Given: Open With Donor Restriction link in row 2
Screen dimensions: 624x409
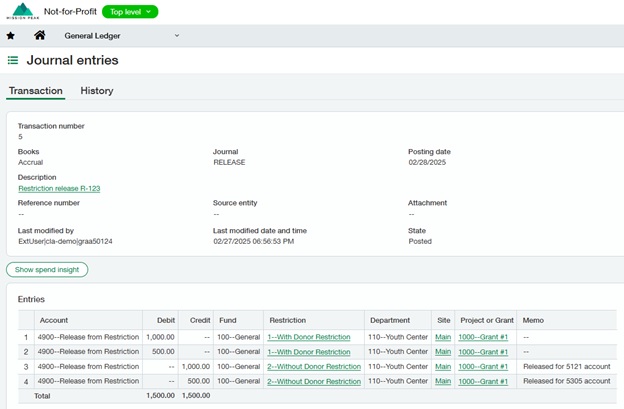Looking at the screenshot, I should [x=309, y=352].
